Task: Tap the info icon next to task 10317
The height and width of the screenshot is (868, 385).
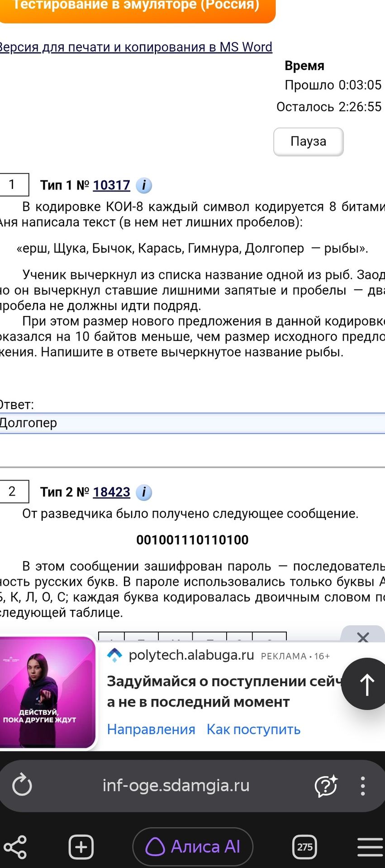Action: (144, 185)
